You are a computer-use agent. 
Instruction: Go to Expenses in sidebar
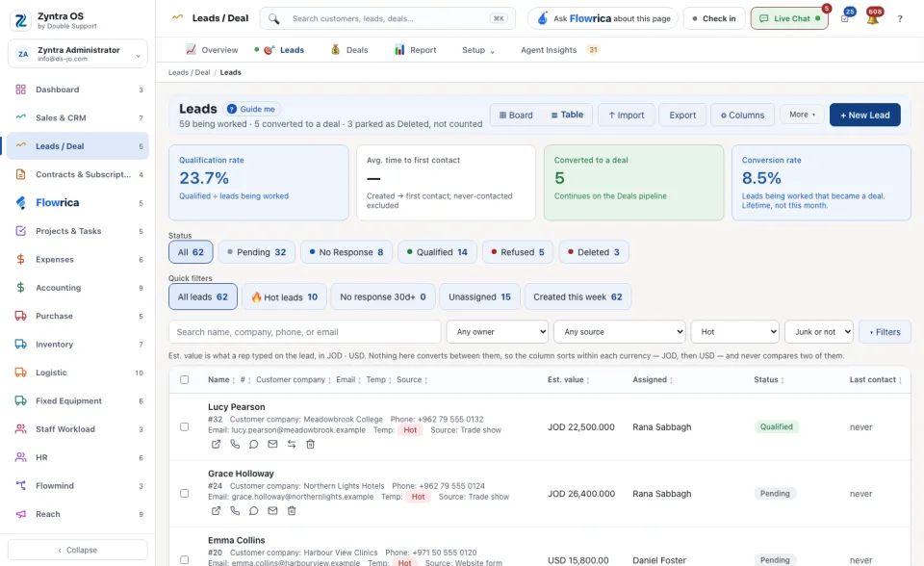(x=78, y=260)
